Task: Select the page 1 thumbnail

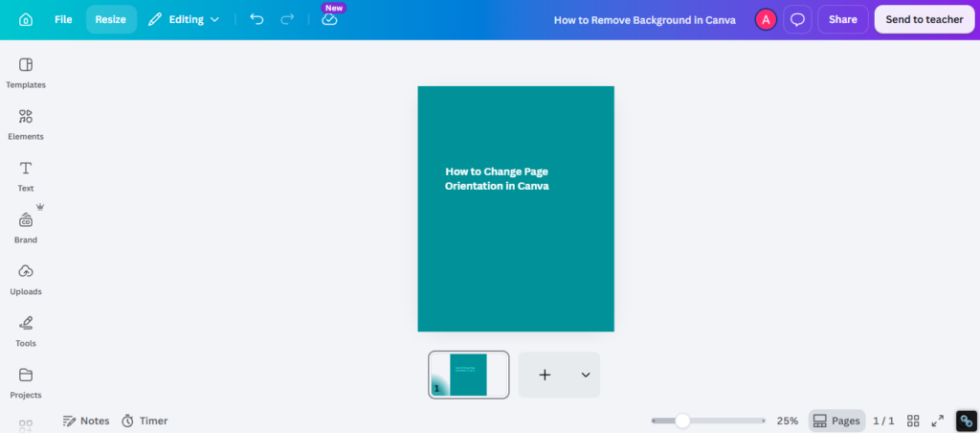Action: 469,375
